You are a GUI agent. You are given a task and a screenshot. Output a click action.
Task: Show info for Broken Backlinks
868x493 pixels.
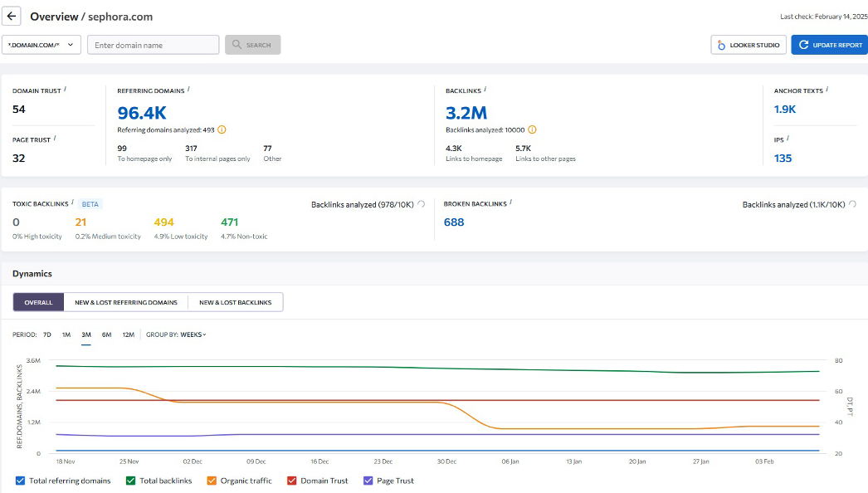click(x=510, y=203)
